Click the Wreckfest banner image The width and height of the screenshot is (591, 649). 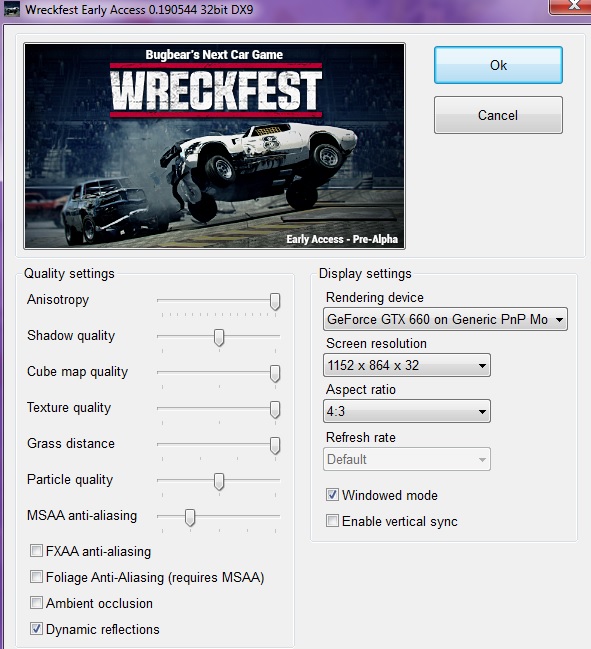click(214, 146)
